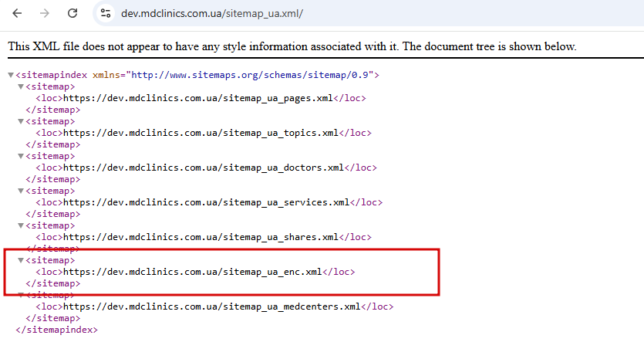Screen dimensions: 644x359
Task: Click the sitemap_ua_doctors.xml loc line
Action: tap(206, 168)
